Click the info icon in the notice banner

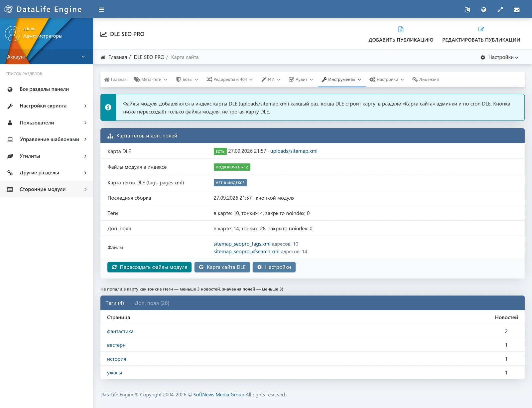(x=108, y=107)
